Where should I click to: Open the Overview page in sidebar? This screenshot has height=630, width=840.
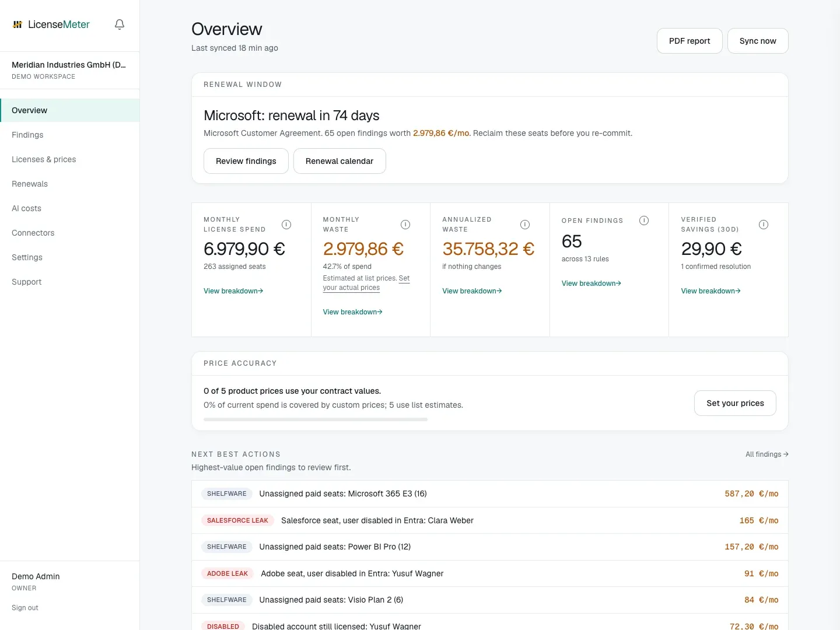[x=70, y=110]
